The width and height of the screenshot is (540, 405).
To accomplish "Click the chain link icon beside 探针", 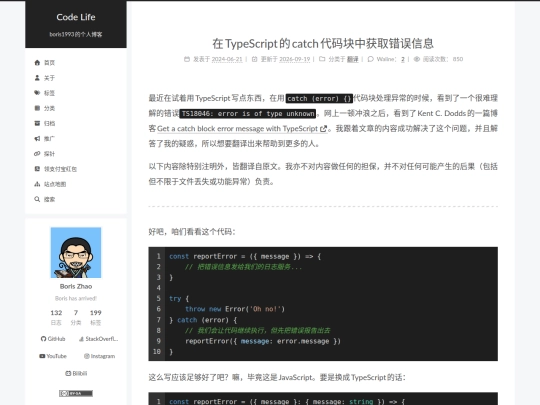I will pos(37,154).
